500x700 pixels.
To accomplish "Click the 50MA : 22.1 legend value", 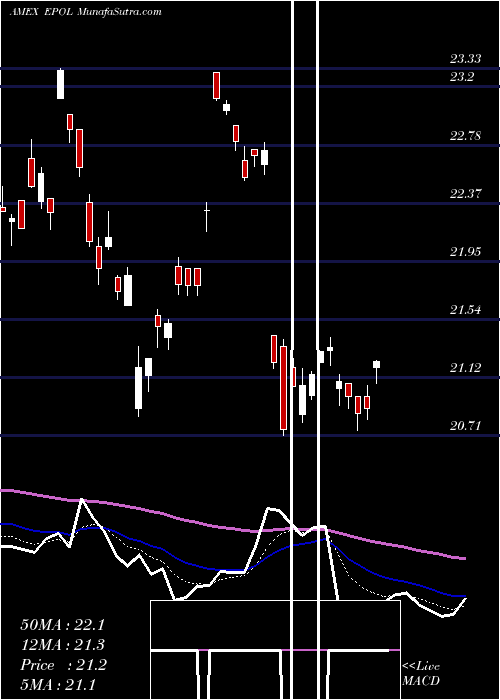I will click(x=63, y=625).
